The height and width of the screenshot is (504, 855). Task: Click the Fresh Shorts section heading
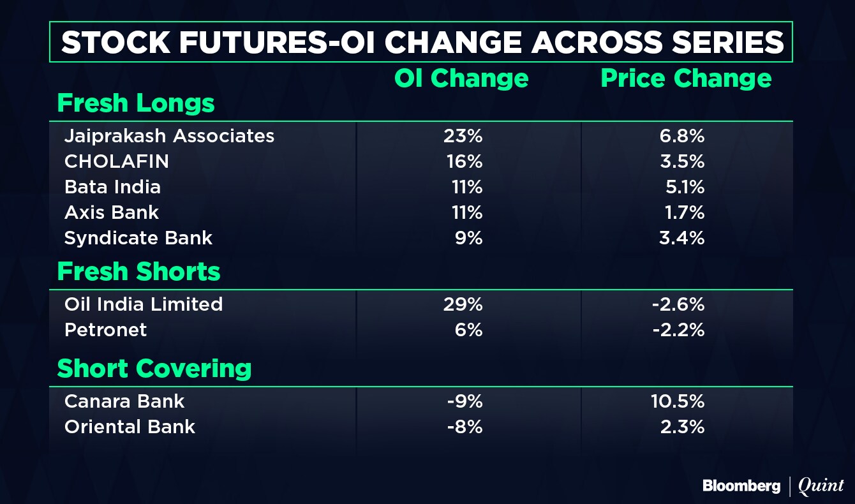138,272
